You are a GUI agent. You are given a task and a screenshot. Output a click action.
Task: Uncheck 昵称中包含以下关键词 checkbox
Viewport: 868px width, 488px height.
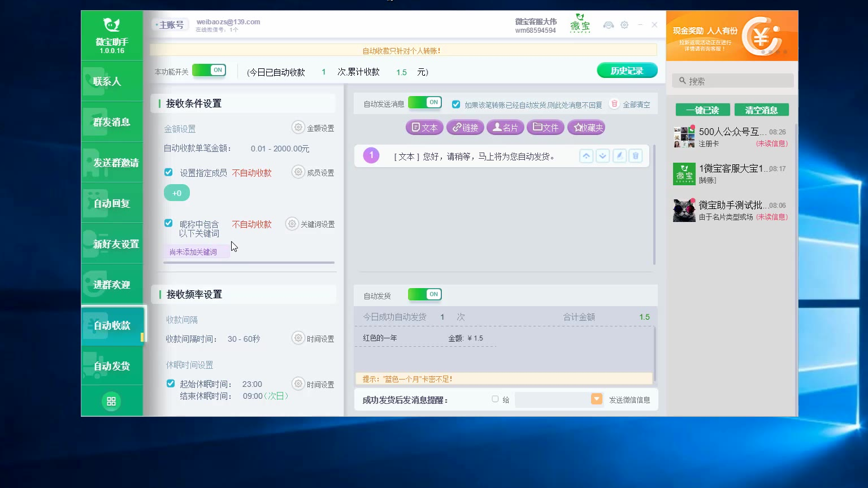click(168, 223)
